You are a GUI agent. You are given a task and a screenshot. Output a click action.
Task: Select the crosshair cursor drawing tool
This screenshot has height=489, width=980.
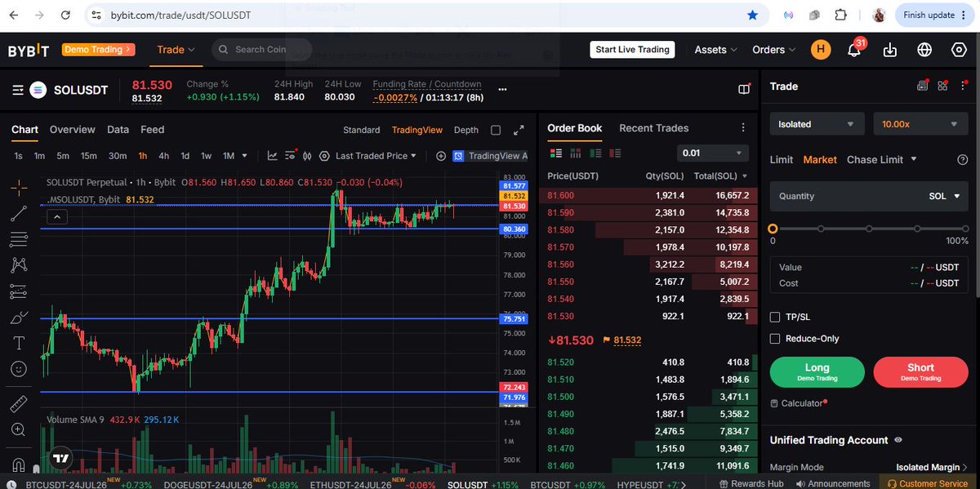click(x=19, y=187)
